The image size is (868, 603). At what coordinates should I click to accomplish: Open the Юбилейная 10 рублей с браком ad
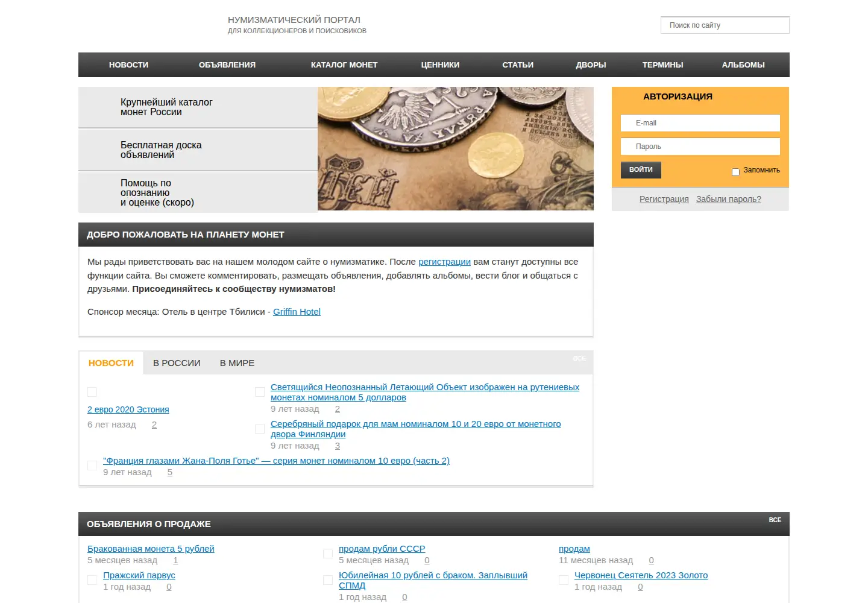click(433, 580)
